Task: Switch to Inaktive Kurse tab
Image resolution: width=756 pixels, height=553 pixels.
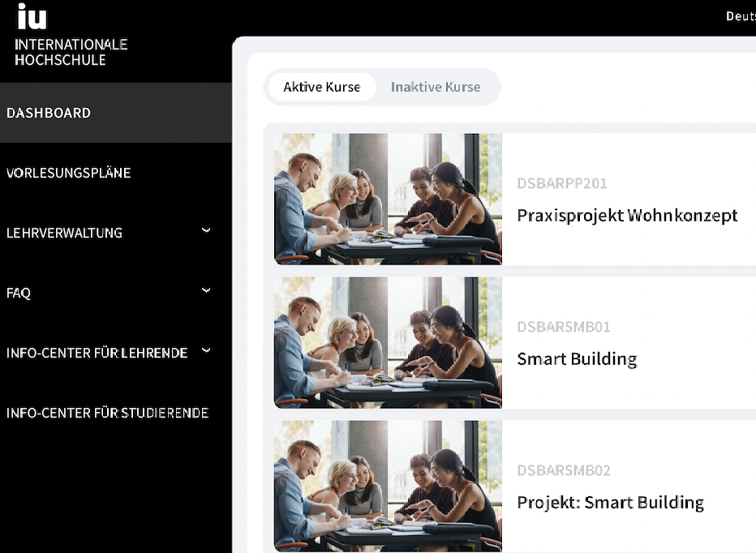Action: tap(436, 87)
